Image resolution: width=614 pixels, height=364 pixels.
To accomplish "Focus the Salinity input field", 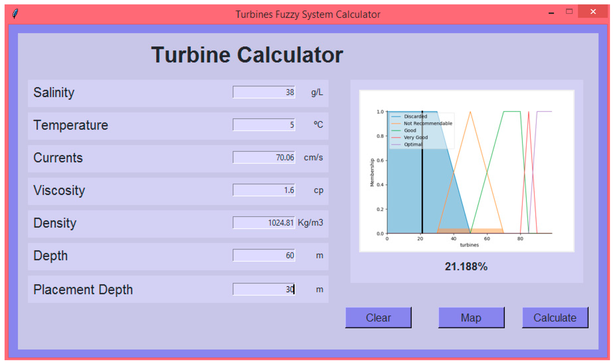I will coord(264,92).
